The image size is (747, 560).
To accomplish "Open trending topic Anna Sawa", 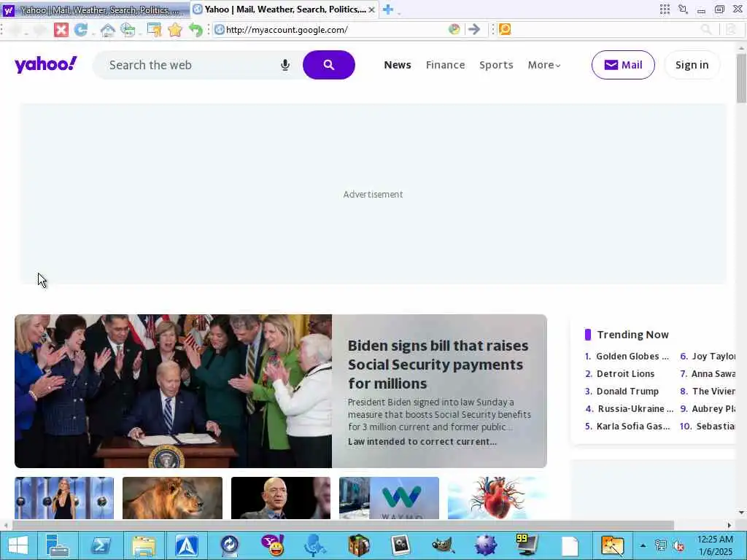I will [713, 374].
